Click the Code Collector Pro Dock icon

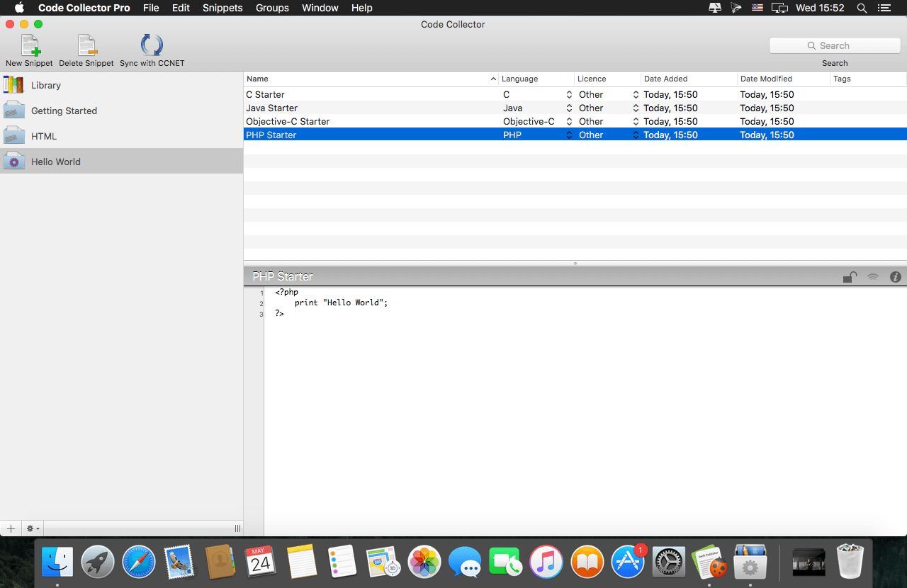tap(750, 562)
